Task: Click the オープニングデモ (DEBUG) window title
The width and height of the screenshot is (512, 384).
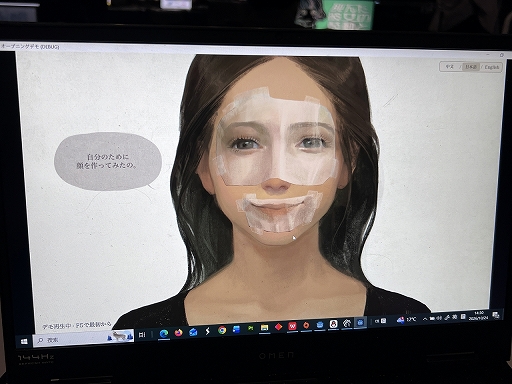Action: coord(30,46)
